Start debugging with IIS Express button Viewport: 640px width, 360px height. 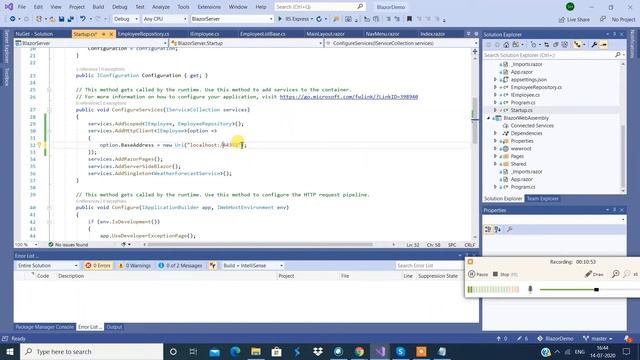(296, 19)
